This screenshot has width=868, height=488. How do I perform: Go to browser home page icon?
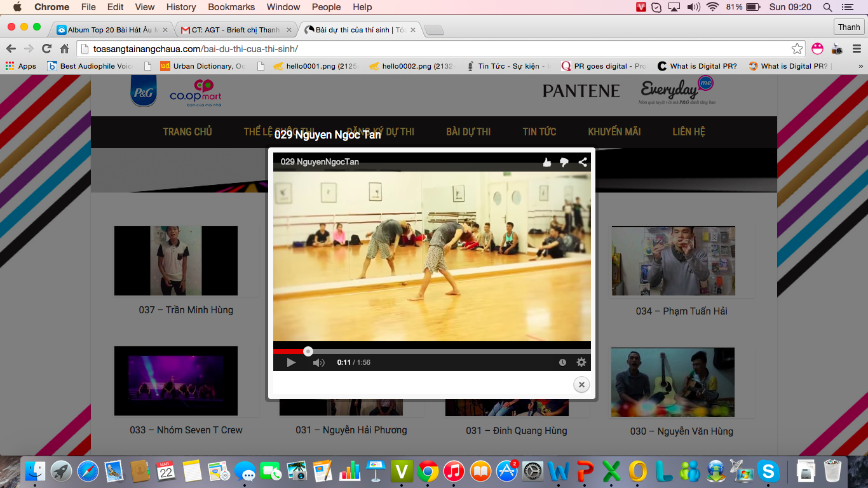pyautogui.click(x=64, y=49)
